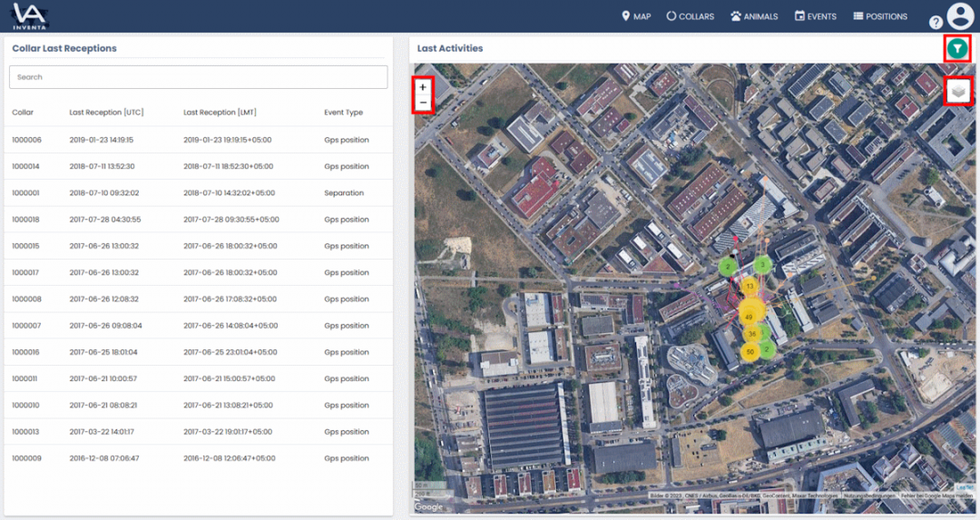Click the yellow cluster marker 49
Image resolution: width=980 pixels, height=520 pixels.
[x=749, y=316]
